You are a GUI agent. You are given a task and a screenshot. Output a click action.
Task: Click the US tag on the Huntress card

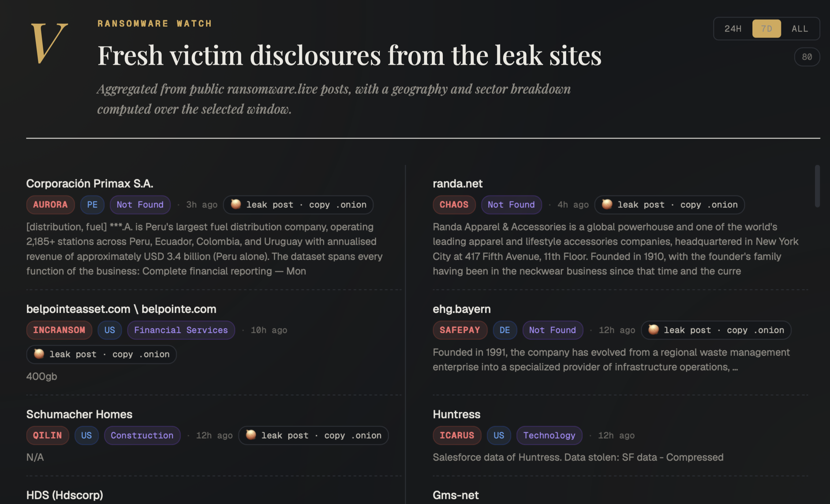(499, 435)
